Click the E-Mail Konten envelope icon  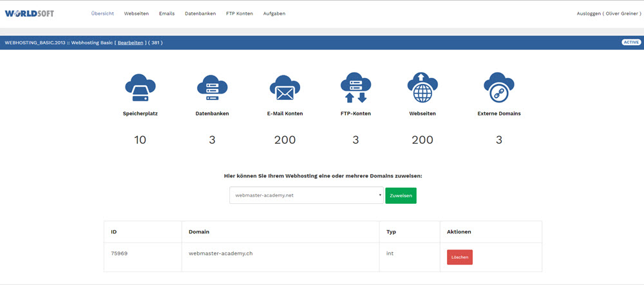(x=285, y=88)
